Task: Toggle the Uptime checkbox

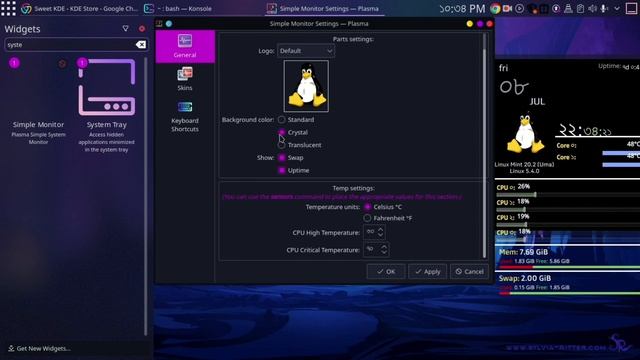Action: 282,170
